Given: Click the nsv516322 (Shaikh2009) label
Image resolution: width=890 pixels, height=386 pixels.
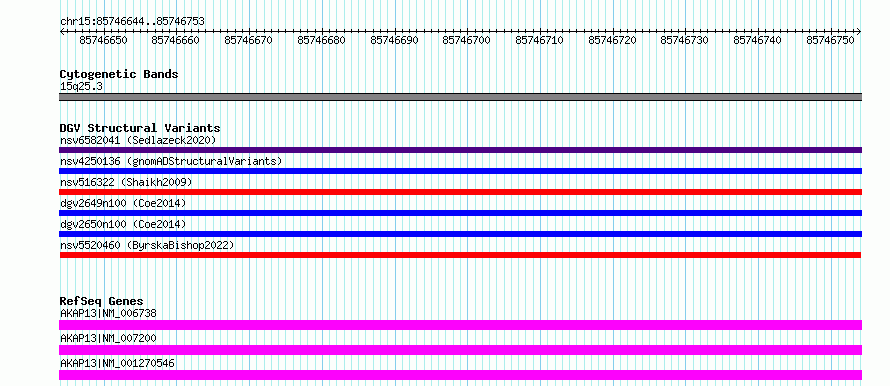Looking at the screenshot, I should coord(126,182).
